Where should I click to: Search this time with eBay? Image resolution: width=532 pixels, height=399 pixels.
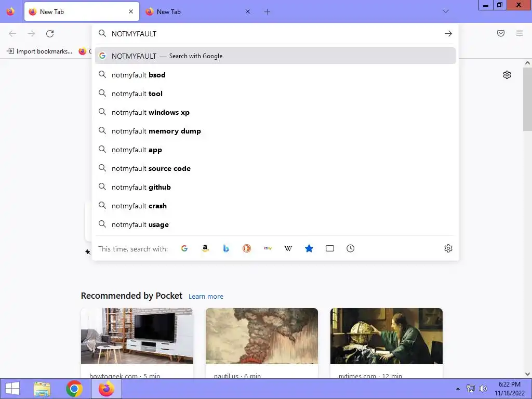(268, 248)
